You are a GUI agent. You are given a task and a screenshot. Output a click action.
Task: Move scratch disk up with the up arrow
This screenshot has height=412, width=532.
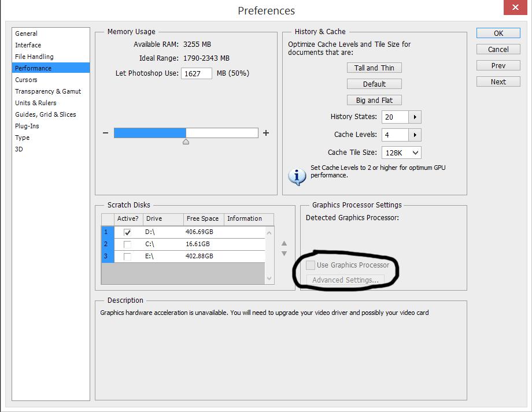(x=285, y=243)
